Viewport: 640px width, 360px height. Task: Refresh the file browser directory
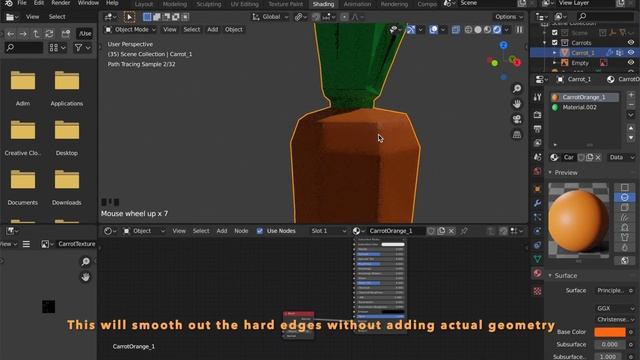[x=49, y=33]
